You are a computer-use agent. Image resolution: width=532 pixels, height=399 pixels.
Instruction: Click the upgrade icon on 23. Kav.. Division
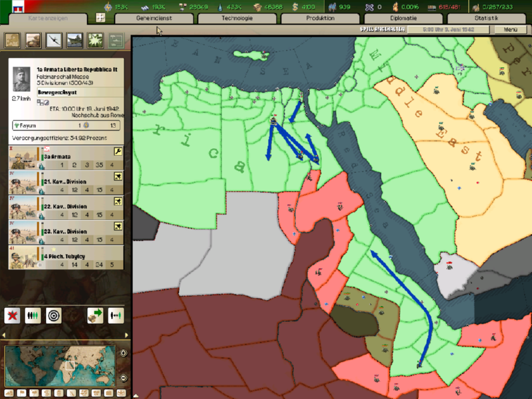[x=118, y=226]
